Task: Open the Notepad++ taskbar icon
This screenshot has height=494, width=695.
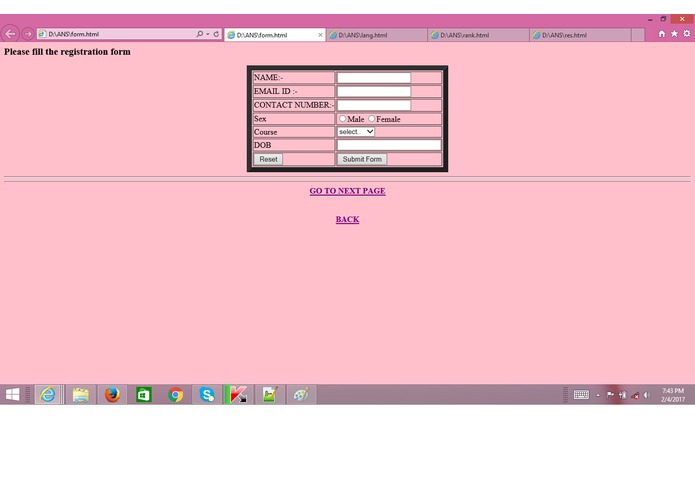Action: (269, 394)
